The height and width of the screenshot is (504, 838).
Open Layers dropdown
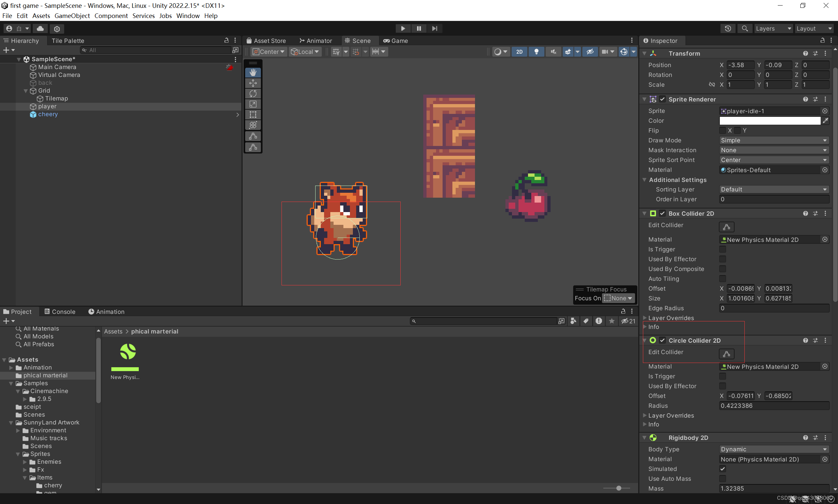coord(773,28)
